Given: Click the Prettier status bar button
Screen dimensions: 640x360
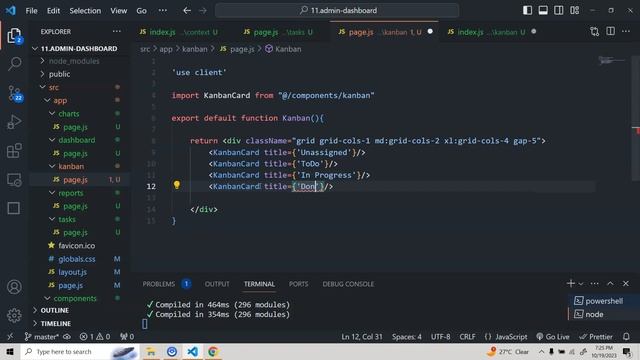Looking at the screenshot, I should (x=596, y=337).
